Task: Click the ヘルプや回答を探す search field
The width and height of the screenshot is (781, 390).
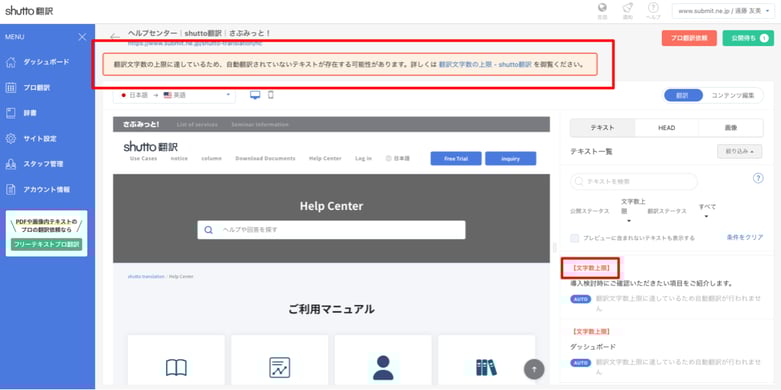Action: pos(331,230)
